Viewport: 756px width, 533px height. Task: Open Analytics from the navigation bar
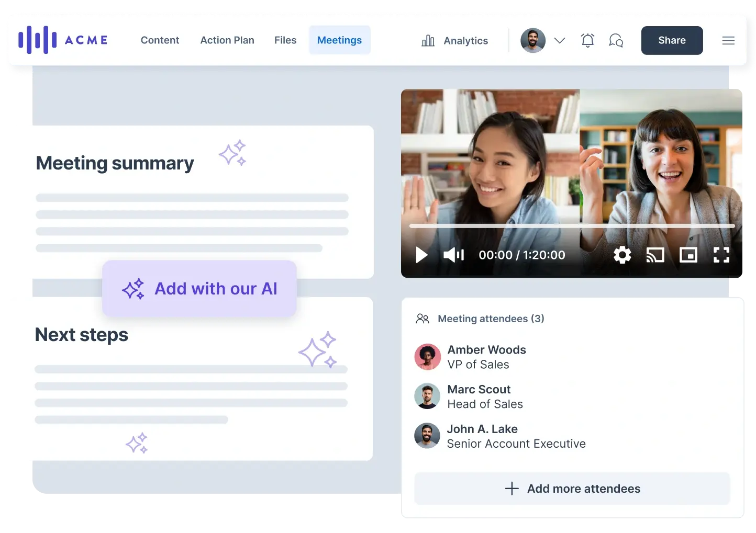454,41
